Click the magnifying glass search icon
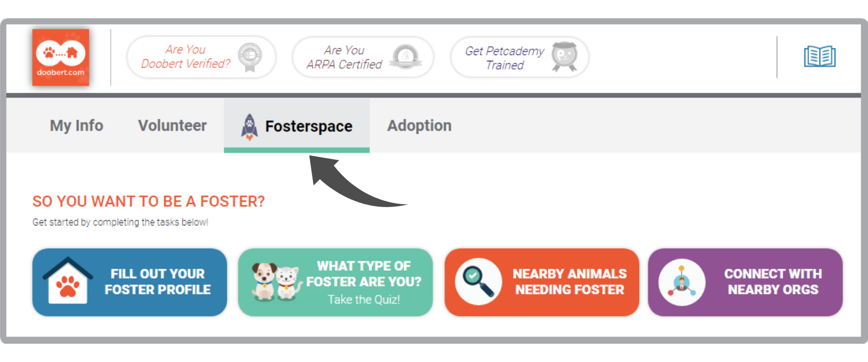The image size is (868, 362). click(478, 282)
